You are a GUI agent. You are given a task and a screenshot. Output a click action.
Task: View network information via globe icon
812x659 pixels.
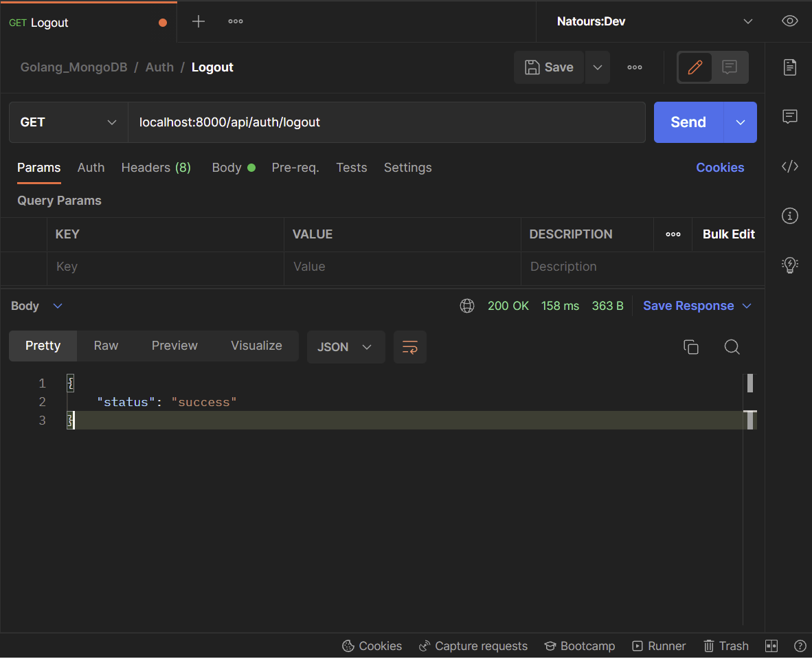(x=467, y=306)
